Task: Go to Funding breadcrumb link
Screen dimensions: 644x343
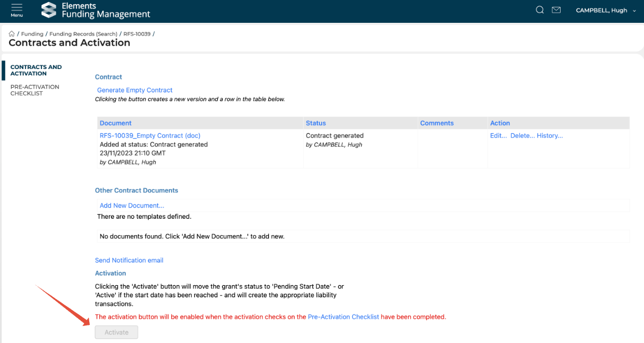Action: pyautogui.click(x=32, y=34)
